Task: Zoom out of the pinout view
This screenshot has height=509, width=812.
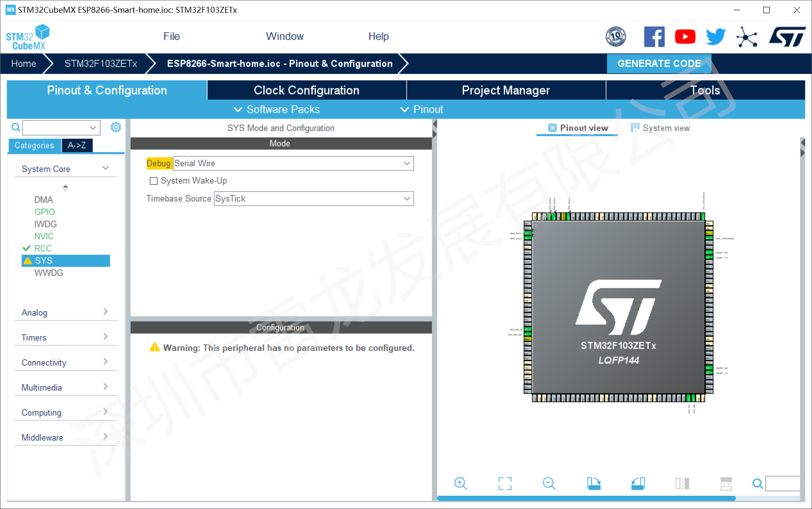Action: (x=549, y=483)
